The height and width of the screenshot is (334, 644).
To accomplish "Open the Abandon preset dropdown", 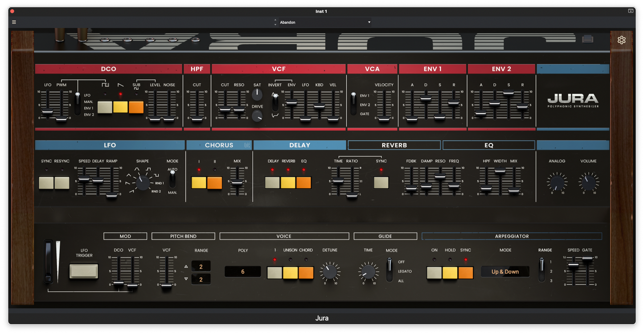I will [324, 22].
